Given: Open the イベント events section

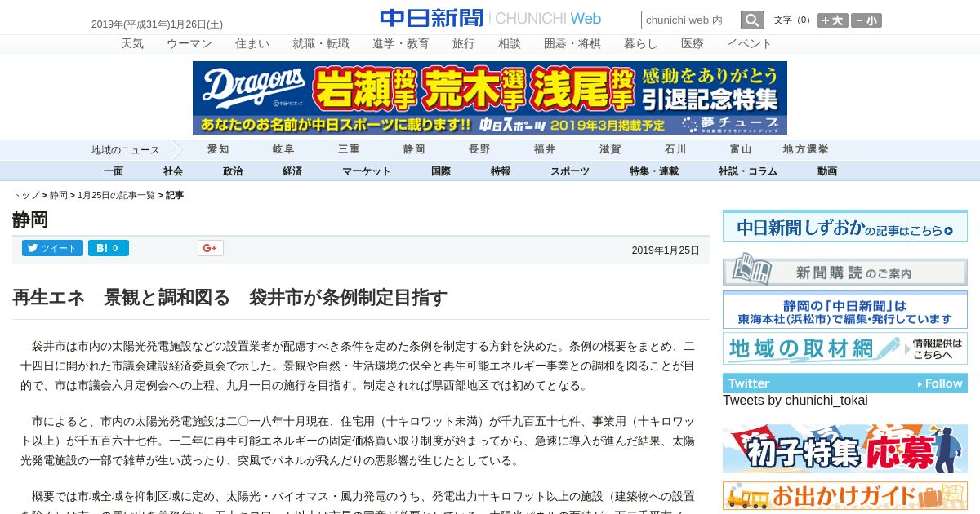Looking at the screenshot, I should point(750,44).
